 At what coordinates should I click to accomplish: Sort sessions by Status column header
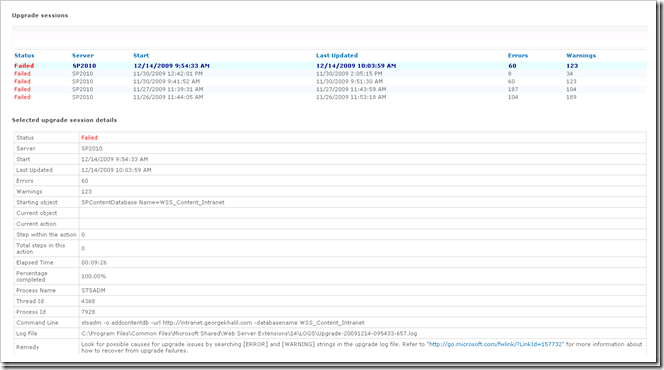point(24,55)
